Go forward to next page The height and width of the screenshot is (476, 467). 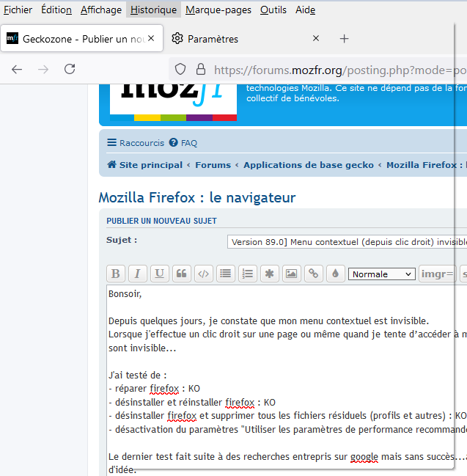tap(43, 70)
